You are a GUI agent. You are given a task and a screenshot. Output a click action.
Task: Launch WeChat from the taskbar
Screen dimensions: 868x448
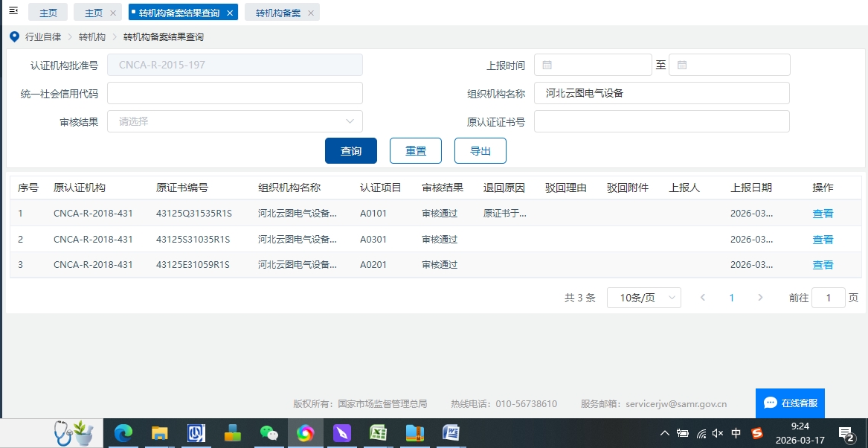coord(269,433)
